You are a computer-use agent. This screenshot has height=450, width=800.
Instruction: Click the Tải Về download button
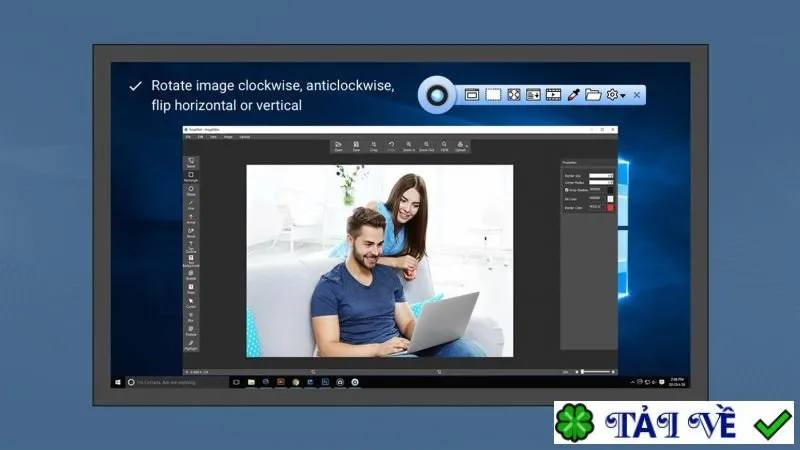pos(673,422)
